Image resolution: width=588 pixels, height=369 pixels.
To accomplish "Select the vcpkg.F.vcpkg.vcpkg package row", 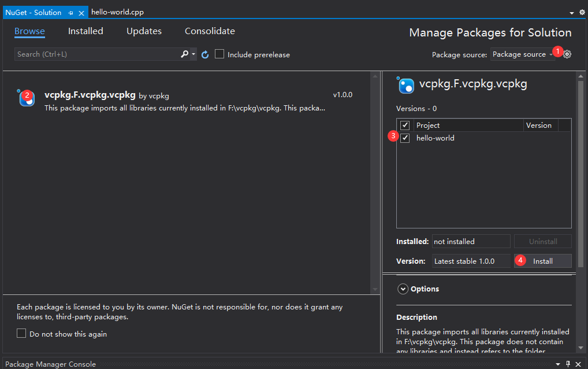I will point(187,101).
